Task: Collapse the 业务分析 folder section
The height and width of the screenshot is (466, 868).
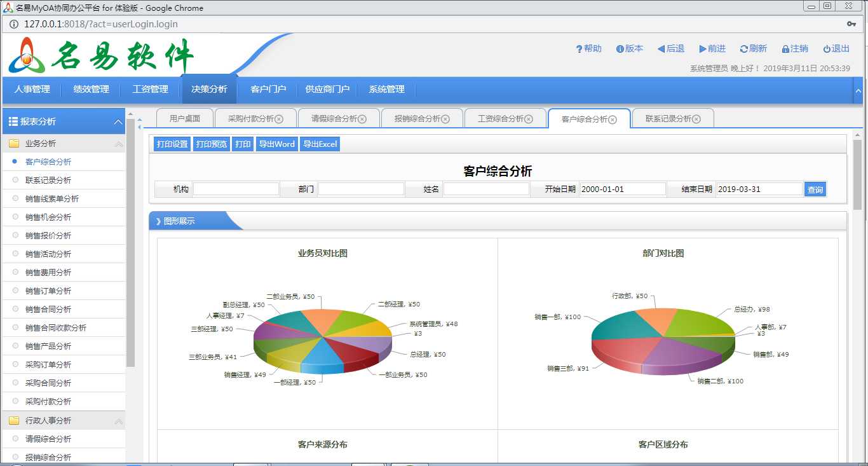Action: click(x=118, y=144)
